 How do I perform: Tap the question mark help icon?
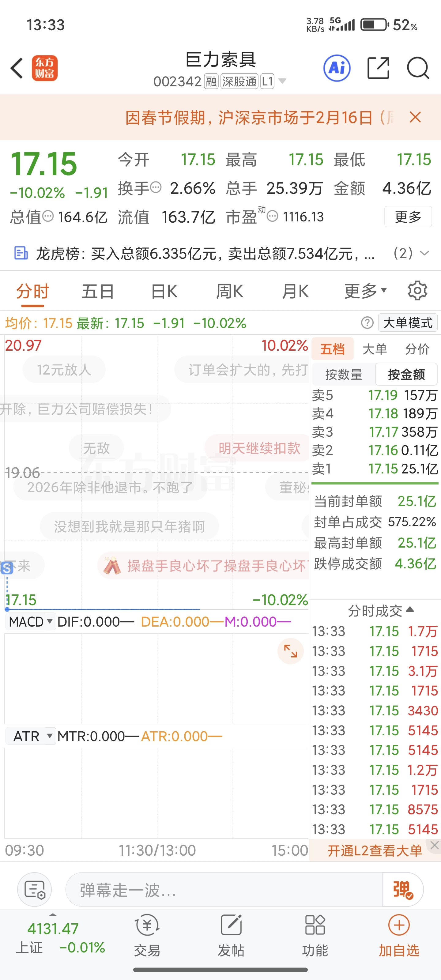tap(367, 323)
